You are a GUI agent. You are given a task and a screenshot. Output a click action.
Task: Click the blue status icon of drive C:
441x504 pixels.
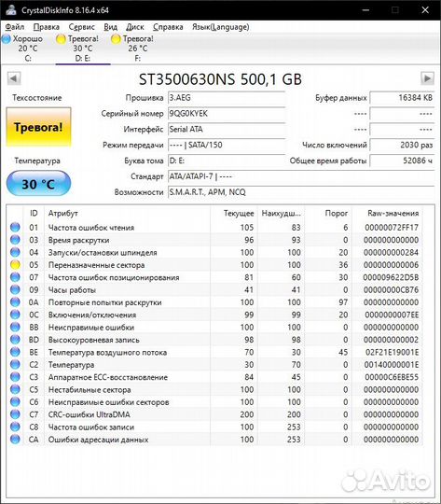pyautogui.click(x=7, y=39)
